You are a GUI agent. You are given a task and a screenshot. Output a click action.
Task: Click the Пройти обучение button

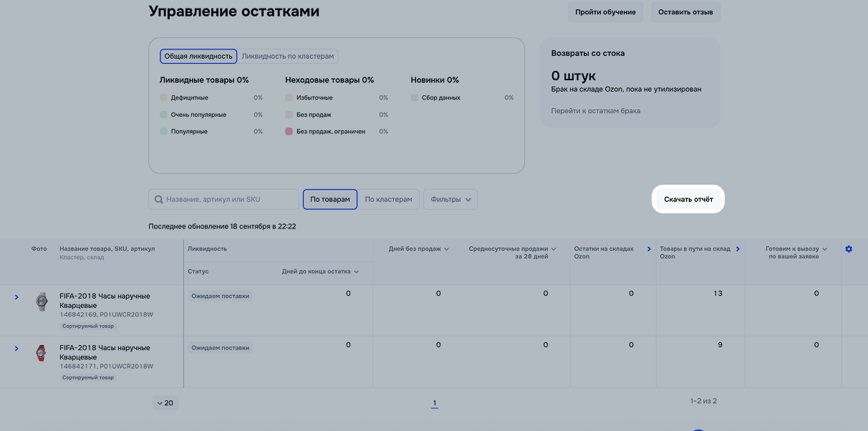[605, 12]
